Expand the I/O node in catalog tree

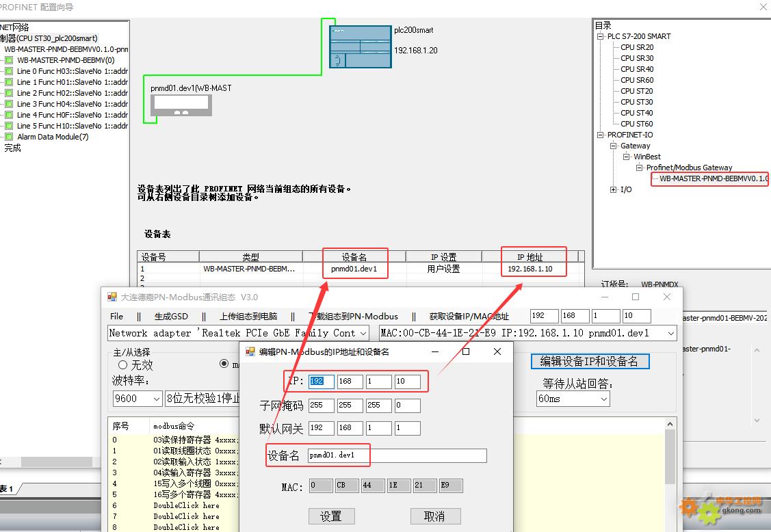(x=613, y=189)
